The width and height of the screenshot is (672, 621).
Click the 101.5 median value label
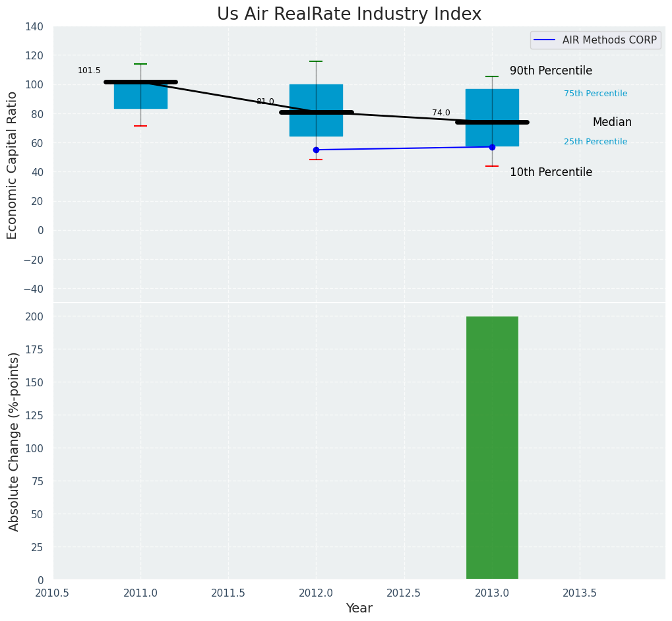(x=89, y=71)
